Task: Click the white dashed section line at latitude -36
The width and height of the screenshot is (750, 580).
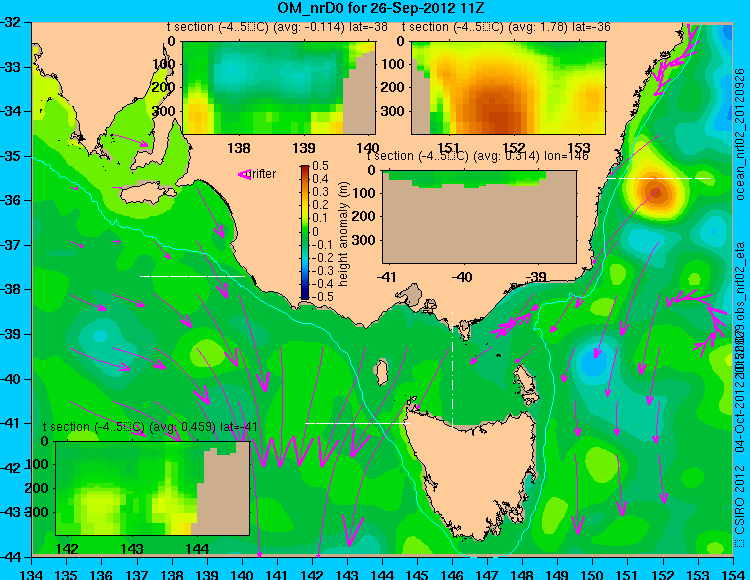Action: pos(659,178)
